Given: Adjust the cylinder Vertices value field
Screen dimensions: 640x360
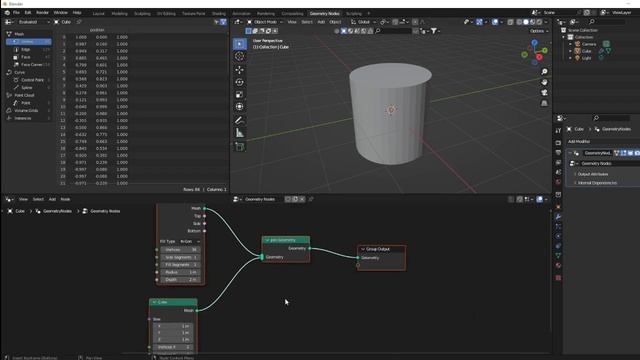Looking at the screenshot, I should (x=180, y=249).
